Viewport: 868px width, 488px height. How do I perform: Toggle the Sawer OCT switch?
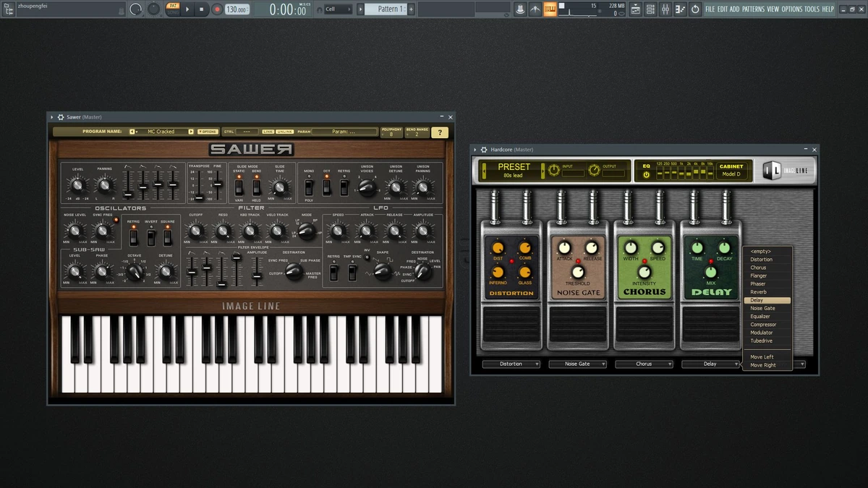coord(326,187)
